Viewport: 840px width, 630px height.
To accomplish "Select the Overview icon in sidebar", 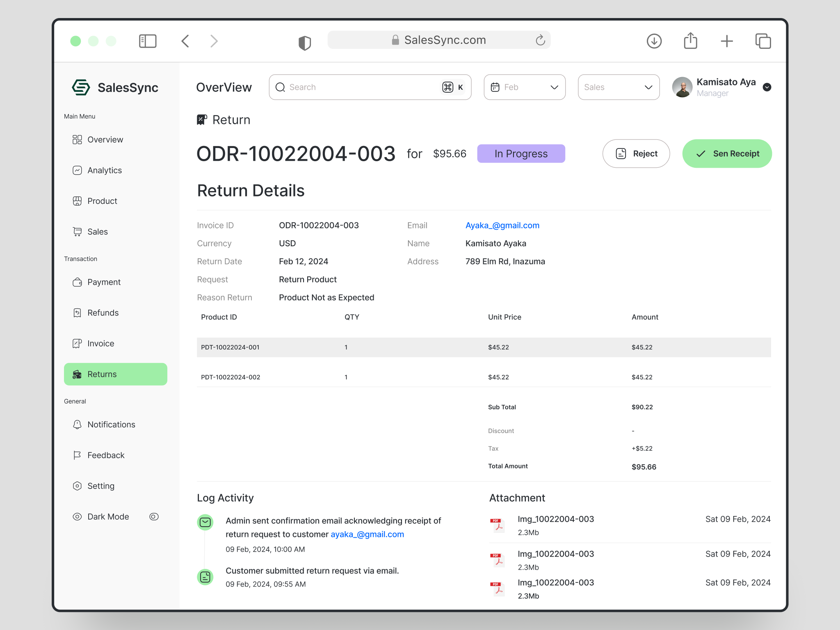I will click(78, 139).
